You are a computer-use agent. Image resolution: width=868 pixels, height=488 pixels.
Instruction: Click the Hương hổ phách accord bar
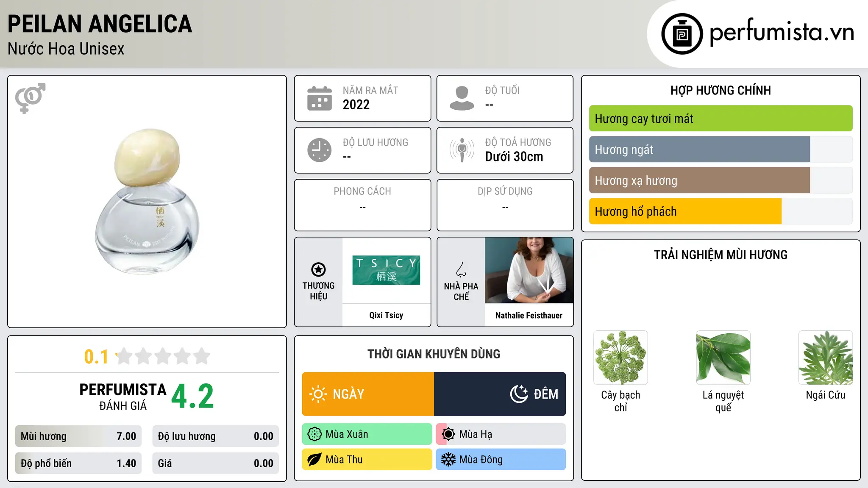tap(721, 211)
